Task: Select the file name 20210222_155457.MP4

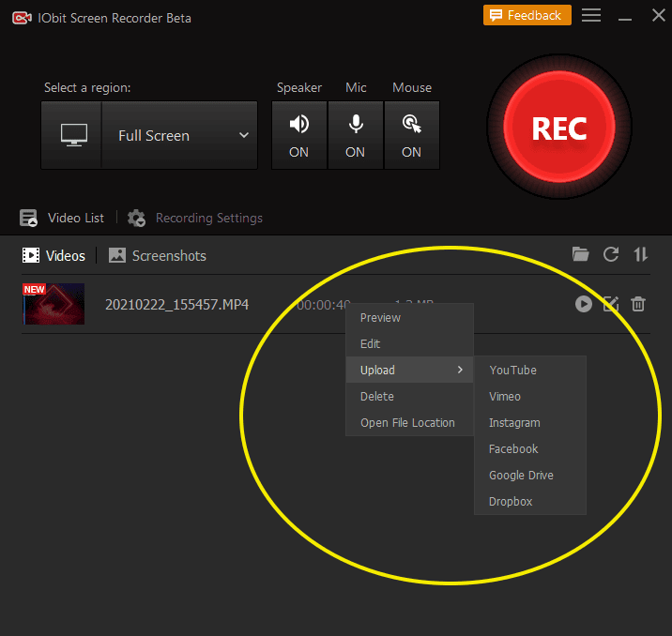Action: (x=177, y=305)
